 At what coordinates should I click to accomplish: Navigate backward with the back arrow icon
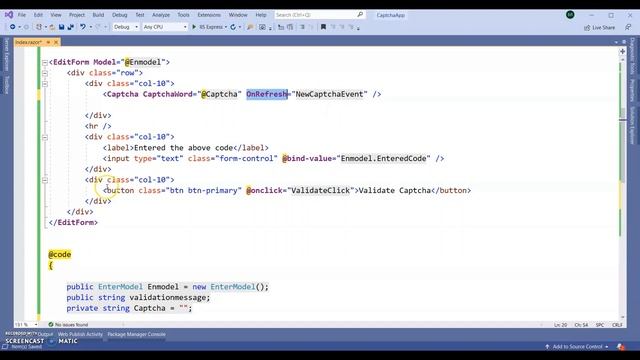[x=13, y=27]
